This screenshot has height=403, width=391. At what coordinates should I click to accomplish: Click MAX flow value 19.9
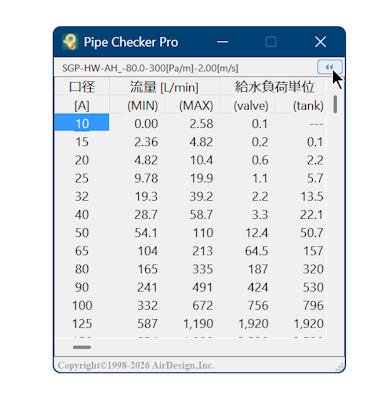click(x=201, y=178)
